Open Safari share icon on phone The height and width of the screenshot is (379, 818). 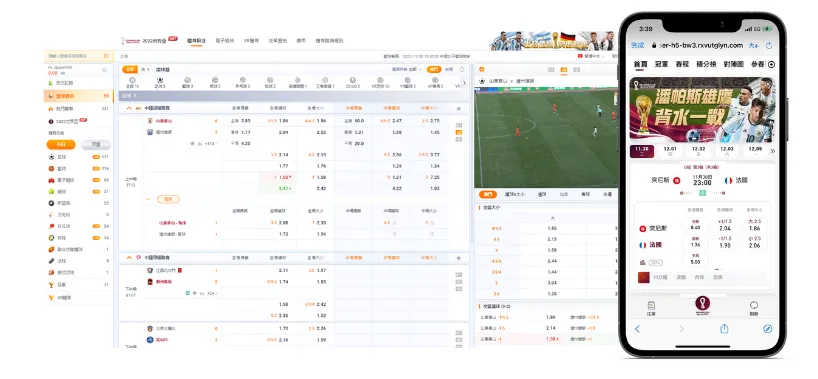(724, 329)
